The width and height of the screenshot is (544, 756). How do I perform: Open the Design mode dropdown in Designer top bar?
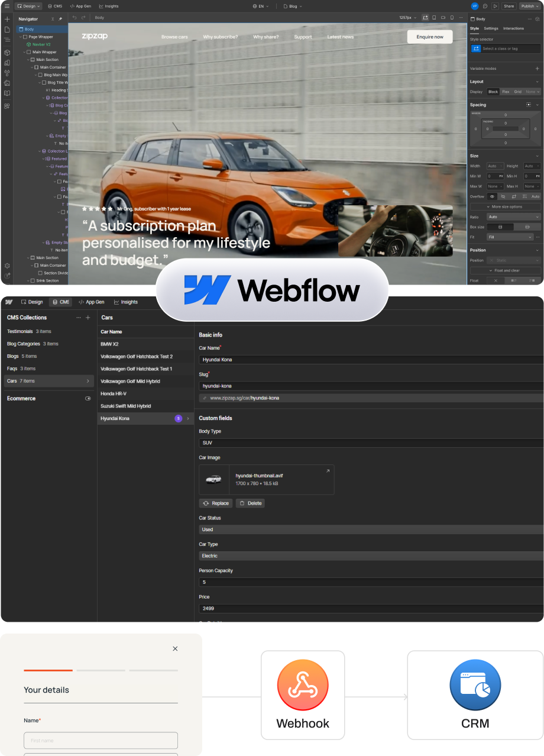pyautogui.click(x=28, y=6)
